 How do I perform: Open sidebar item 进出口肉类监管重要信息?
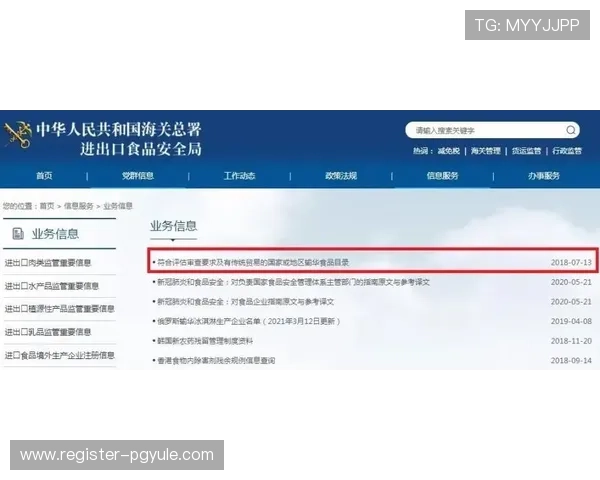coord(48,263)
